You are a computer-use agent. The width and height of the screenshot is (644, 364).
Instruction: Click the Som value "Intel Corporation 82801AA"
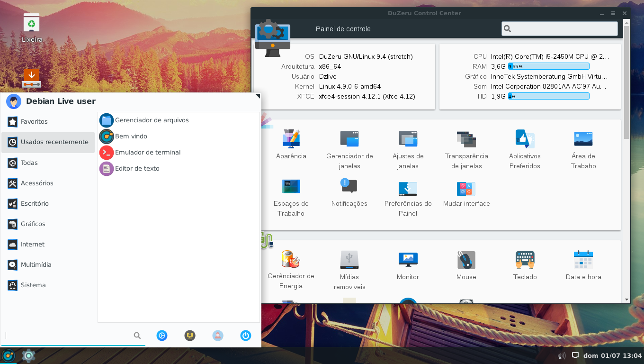(x=549, y=87)
